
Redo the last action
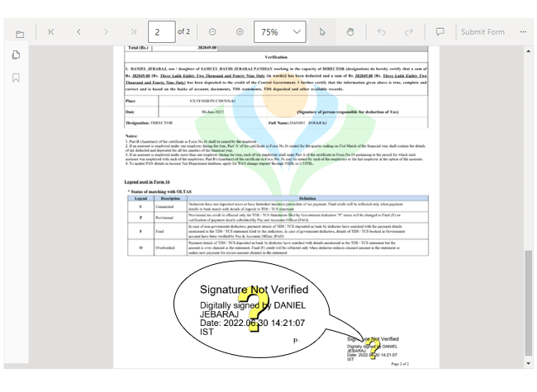coord(409,32)
